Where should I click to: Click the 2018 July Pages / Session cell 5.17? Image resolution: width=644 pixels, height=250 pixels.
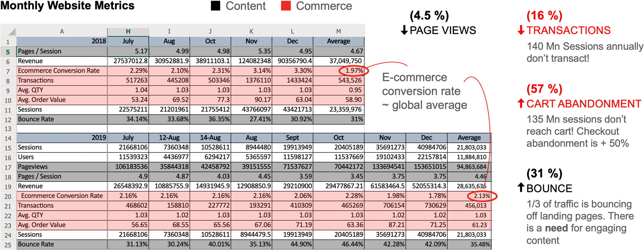128,51
